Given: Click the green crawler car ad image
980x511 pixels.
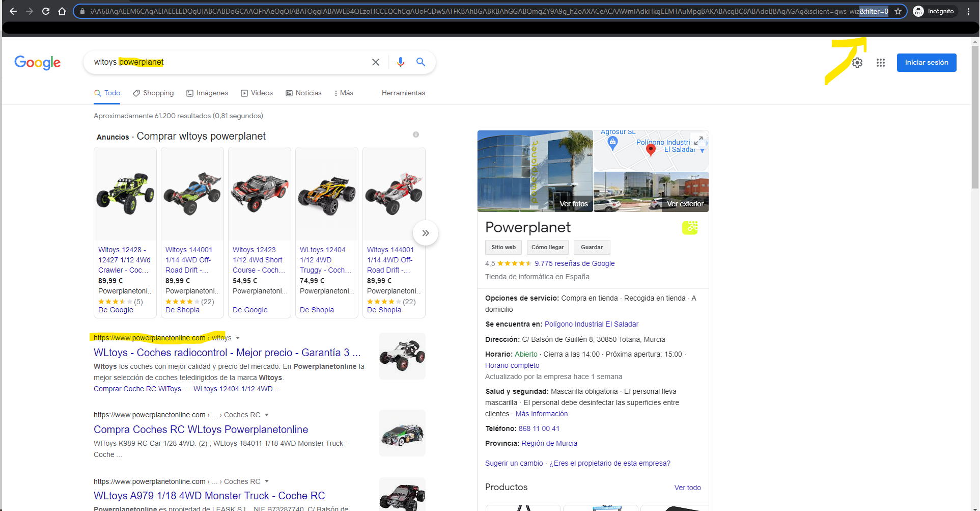Looking at the screenshot, I should click(x=125, y=194).
